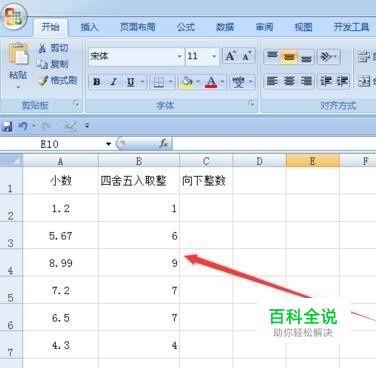
Task: Undo last action in quick access toolbar
Action: (23, 126)
